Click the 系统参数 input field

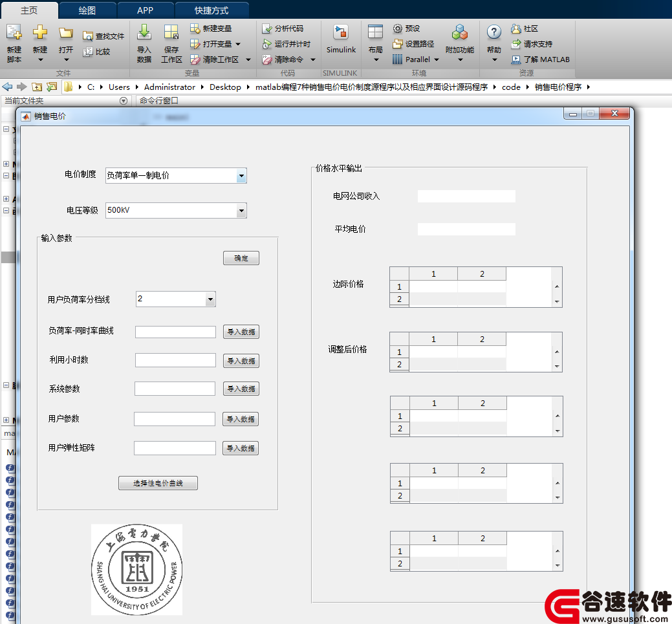pos(175,389)
